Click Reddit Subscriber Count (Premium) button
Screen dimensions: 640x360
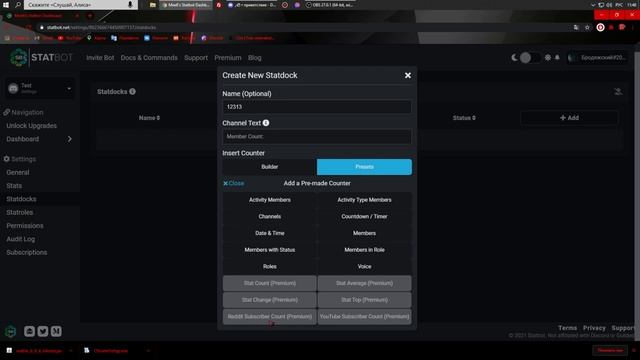pos(269,317)
